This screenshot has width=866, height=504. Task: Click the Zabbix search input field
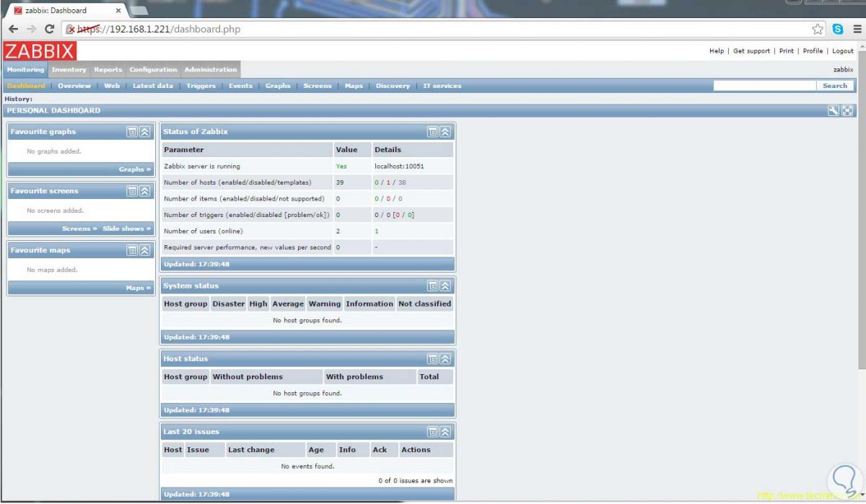[x=764, y=85]
